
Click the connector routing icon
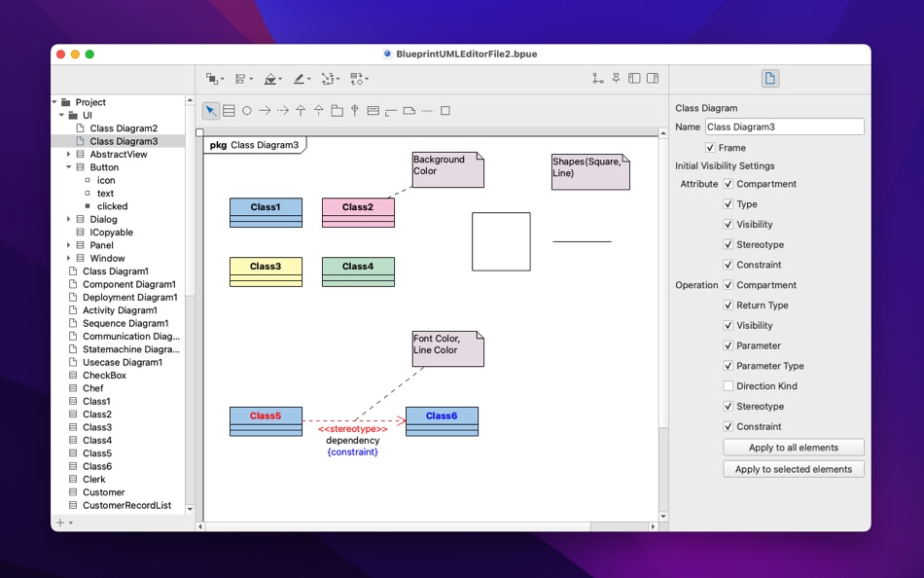click(x=598, y=79)
